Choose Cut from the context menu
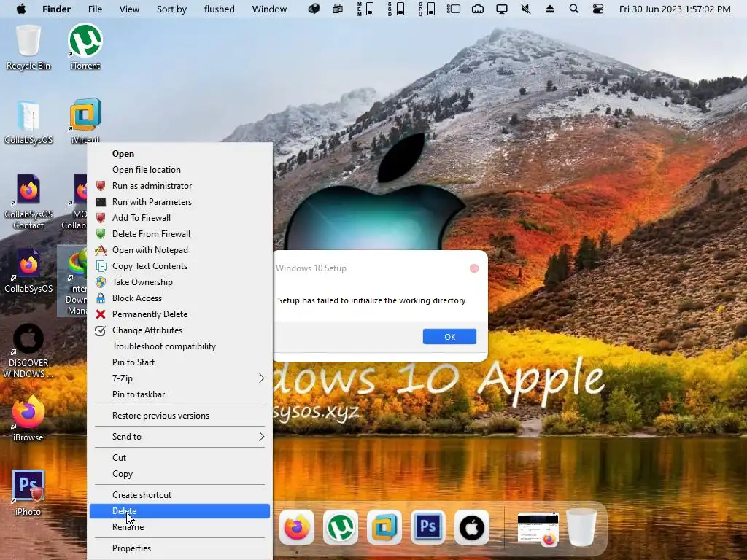Image resolution: width=747 pixels, height=560 pixels. pyautogui.click(x=179, y=458)
